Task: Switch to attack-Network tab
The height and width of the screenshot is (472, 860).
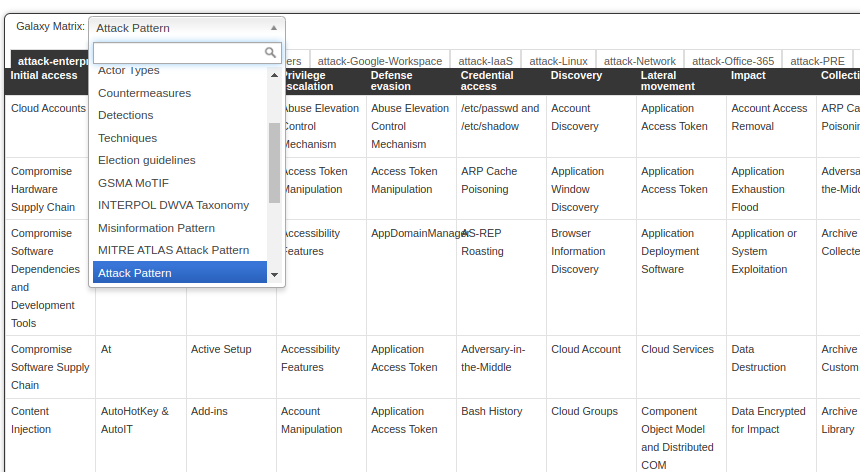Action: click(640, 61)
